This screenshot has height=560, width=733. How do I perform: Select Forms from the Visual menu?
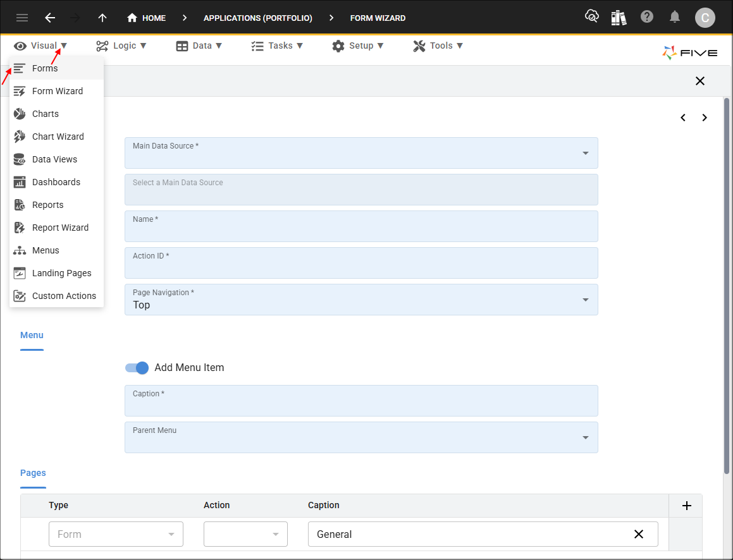pyautogui.click(x=56, y=68)
